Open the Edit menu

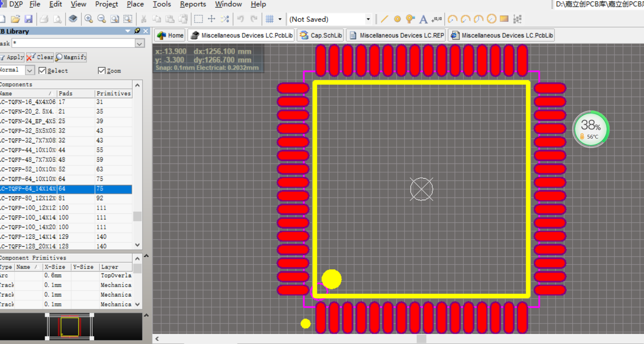coord(55,4)
